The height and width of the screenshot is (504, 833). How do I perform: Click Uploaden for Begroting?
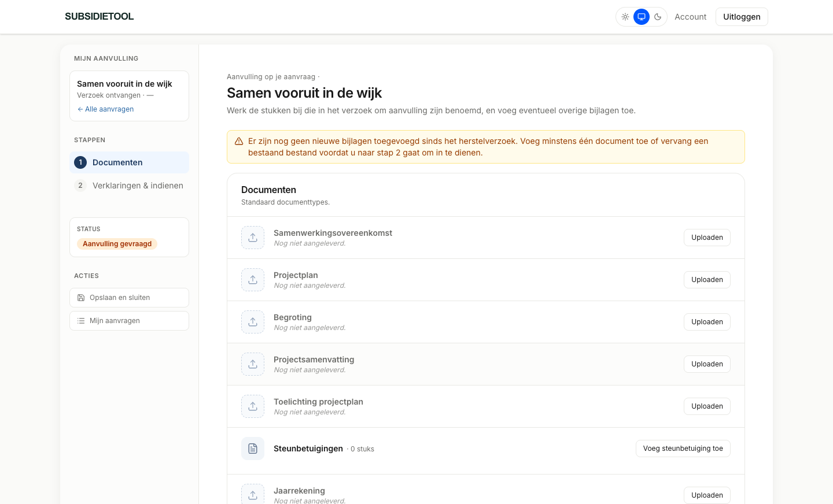pyautogui.click(x=707, y=322)
